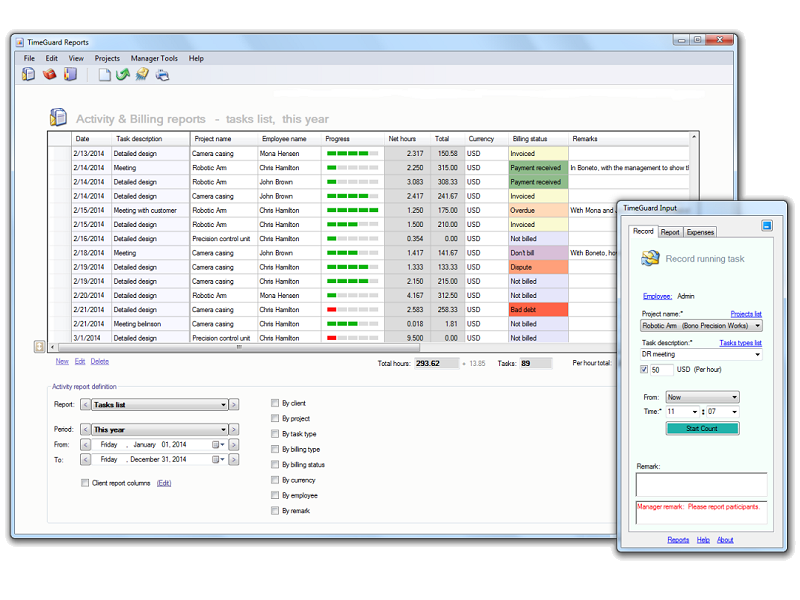Switch to the Expenses tab
The height and width of the screenshot is (600, 800).
[699, 232]
